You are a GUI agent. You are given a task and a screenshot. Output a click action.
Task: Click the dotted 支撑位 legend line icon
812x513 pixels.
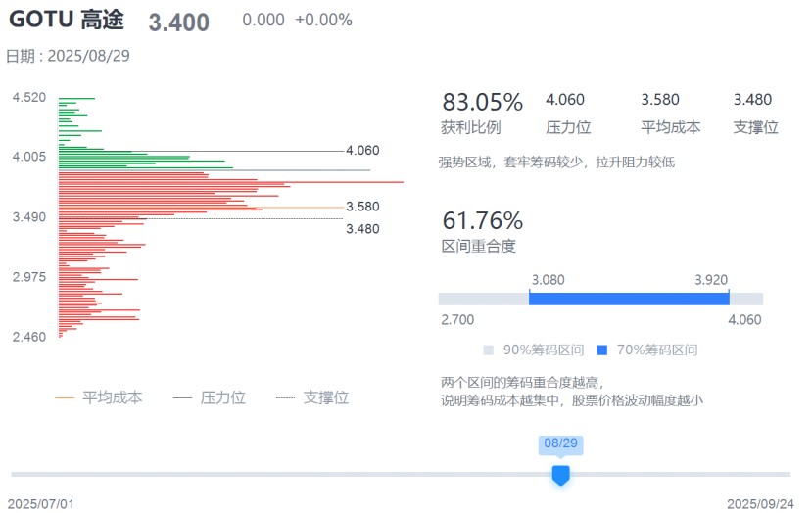(285, 398)
